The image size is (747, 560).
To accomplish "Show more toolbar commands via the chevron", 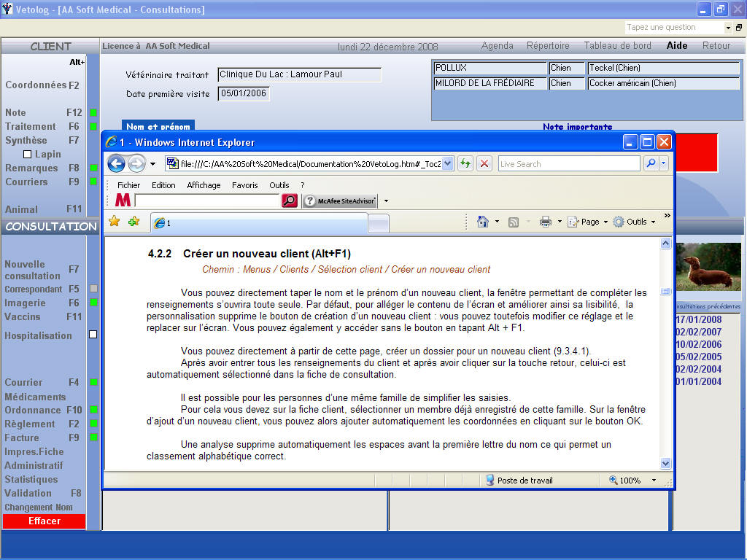I will click(667, 216).
